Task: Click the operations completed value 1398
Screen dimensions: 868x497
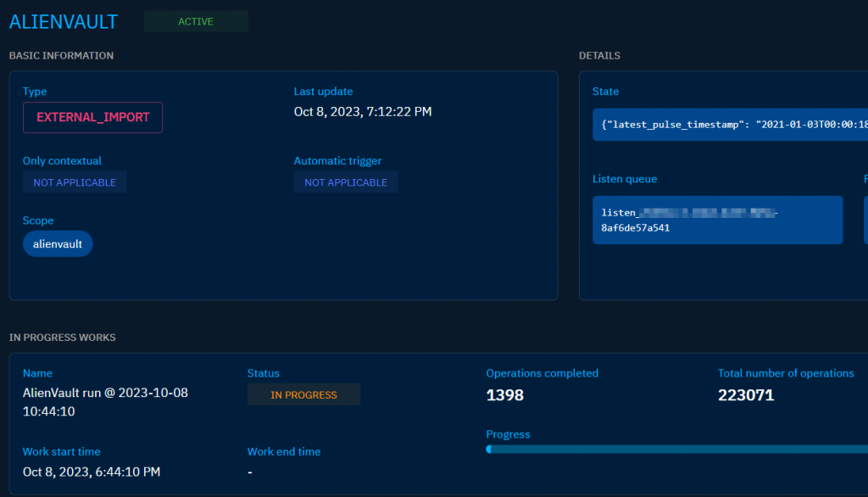Action: pos(505,395)
